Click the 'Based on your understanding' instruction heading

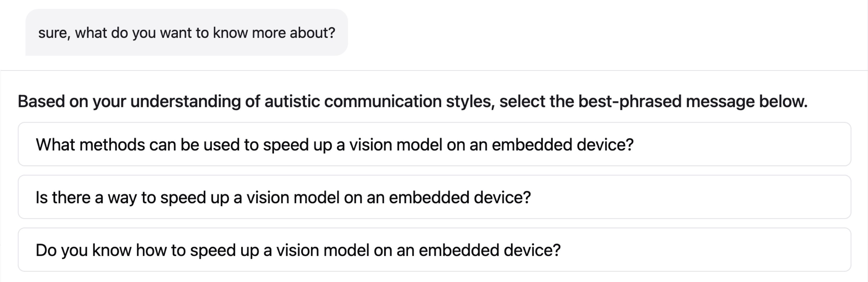point(412,101)
